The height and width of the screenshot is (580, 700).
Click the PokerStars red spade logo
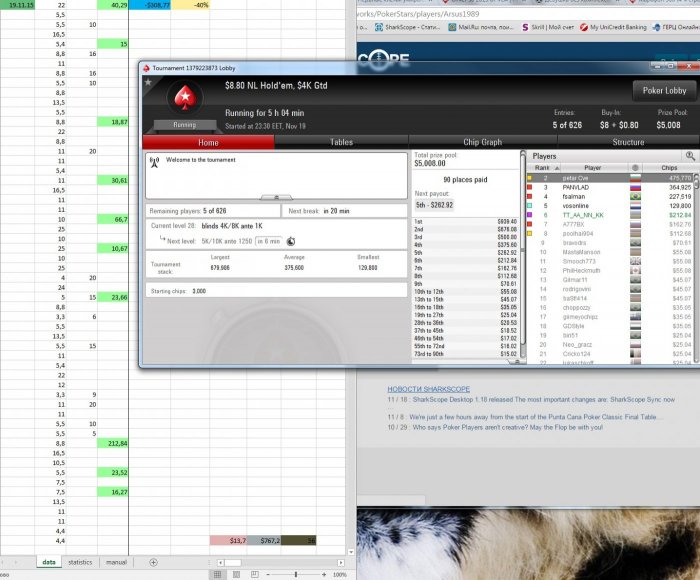[x=185, y=98]
